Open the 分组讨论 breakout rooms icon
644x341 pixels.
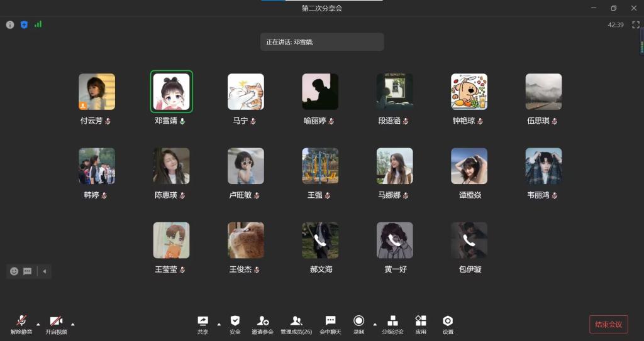coord(392,321)
